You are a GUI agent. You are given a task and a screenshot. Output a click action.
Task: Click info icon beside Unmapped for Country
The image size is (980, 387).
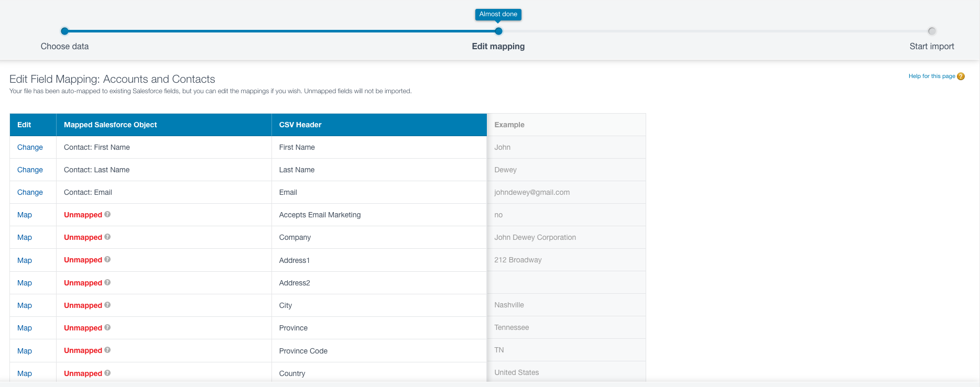107,373
